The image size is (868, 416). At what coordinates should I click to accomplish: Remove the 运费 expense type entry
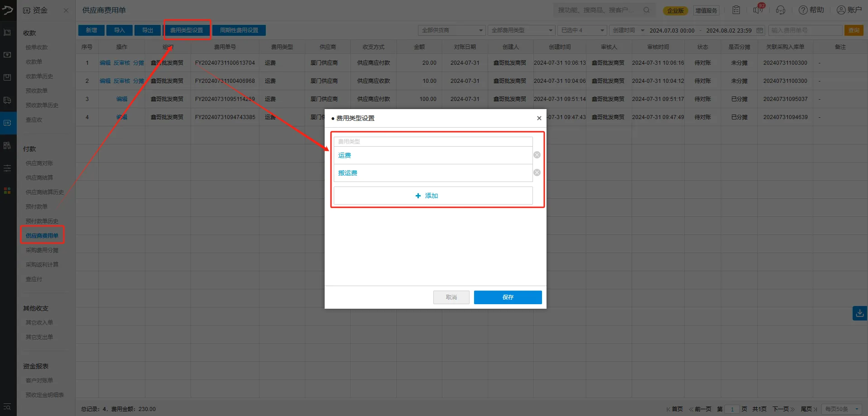click(x=537, y=155)
